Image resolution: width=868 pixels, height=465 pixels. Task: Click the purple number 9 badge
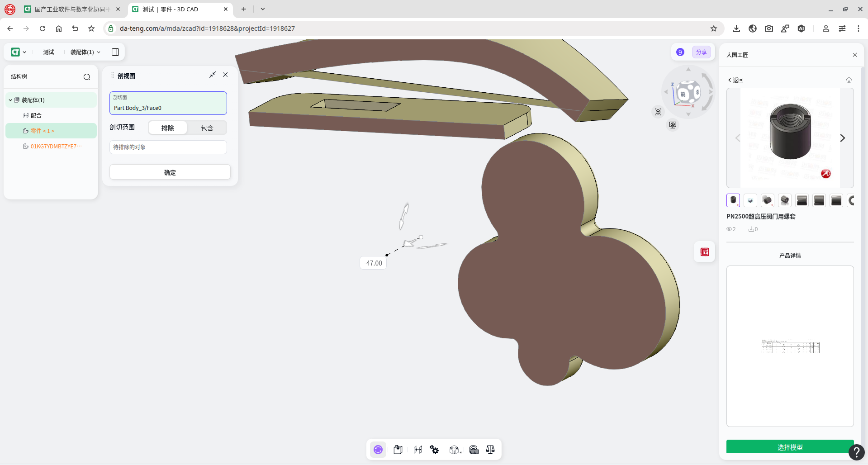[680, 52]
